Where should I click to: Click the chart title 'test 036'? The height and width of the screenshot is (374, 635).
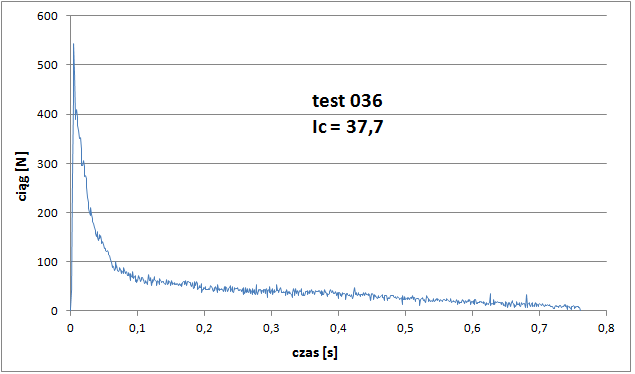point(347,100)
